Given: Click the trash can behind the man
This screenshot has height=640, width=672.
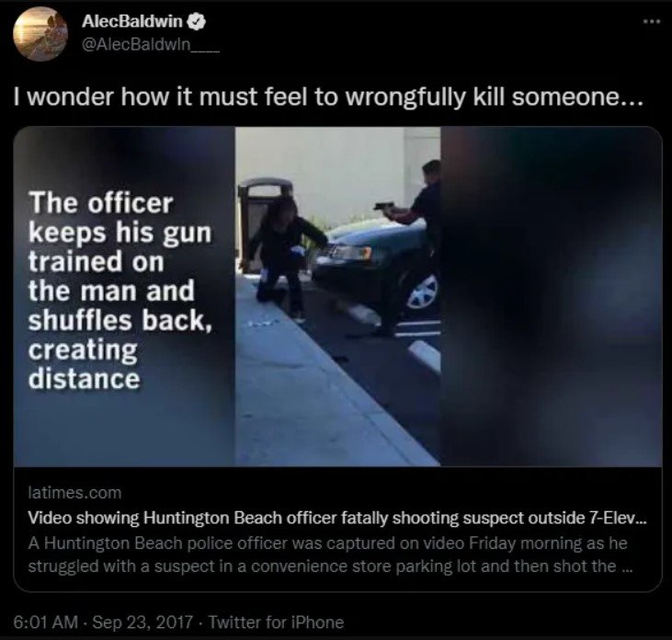Looking at the screenshot, I should tap(261, 214).
